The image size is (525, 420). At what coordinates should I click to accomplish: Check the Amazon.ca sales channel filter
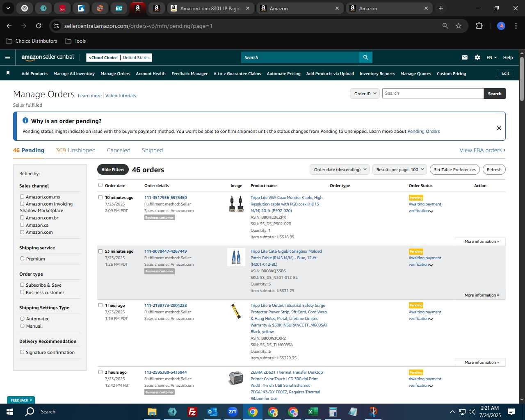[22, 225]
